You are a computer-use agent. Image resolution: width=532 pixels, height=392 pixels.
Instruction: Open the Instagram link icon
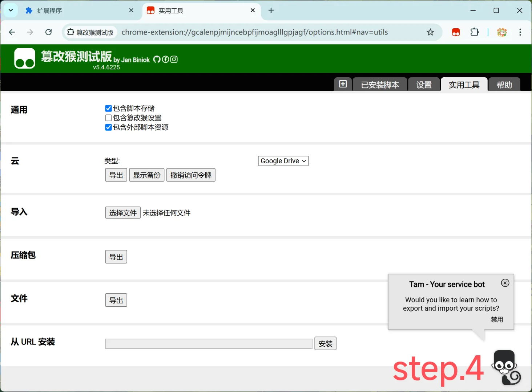174,59
